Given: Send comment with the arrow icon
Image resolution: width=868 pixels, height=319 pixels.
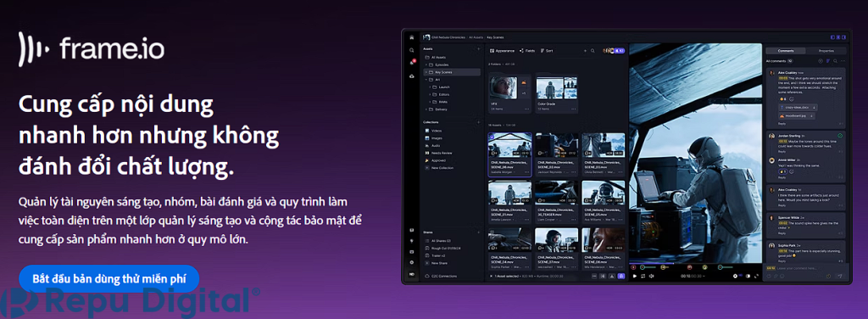Looking at the screenshot, I should tap(839, 277).
